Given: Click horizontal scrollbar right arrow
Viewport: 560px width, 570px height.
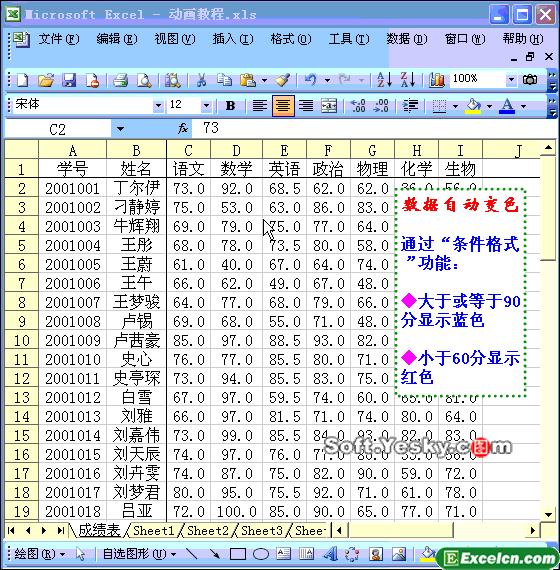Looking at the screenshot, I should (x=533, y=531).
